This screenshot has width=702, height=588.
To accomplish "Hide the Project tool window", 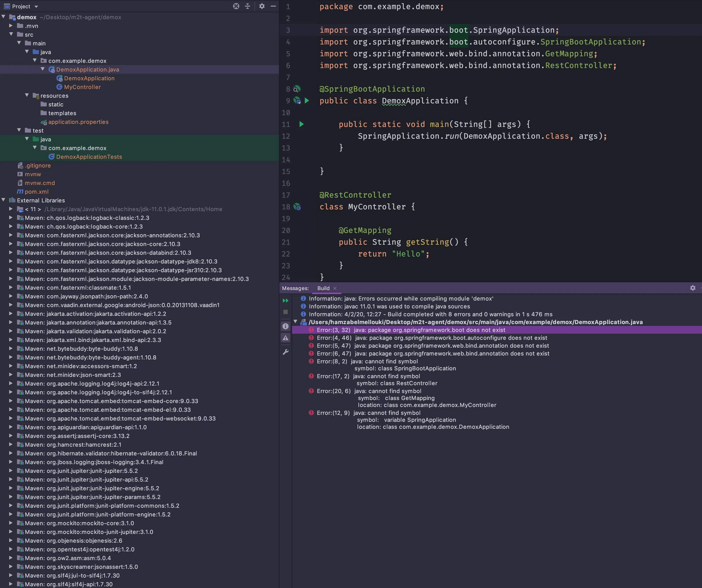I will click(273, 6).
